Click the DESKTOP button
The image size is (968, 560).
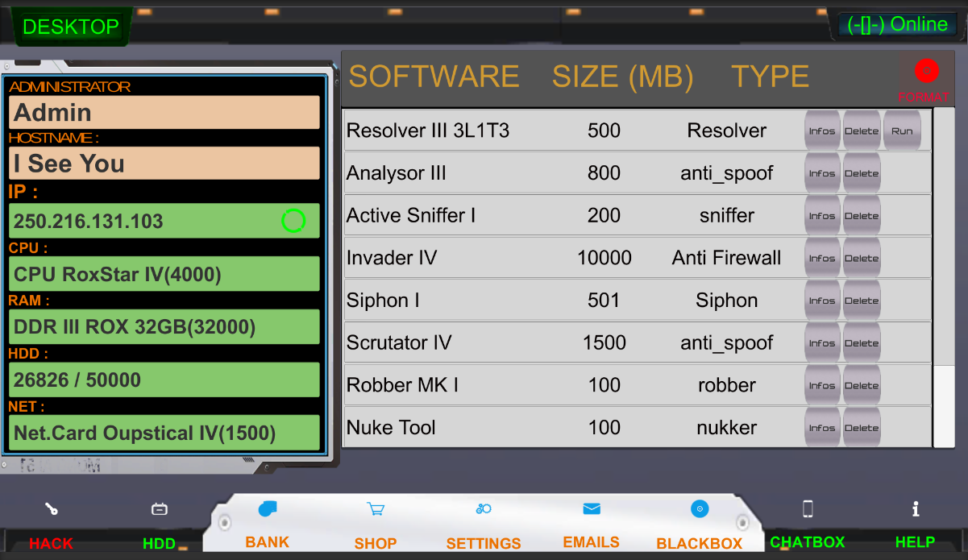[71, 27]
